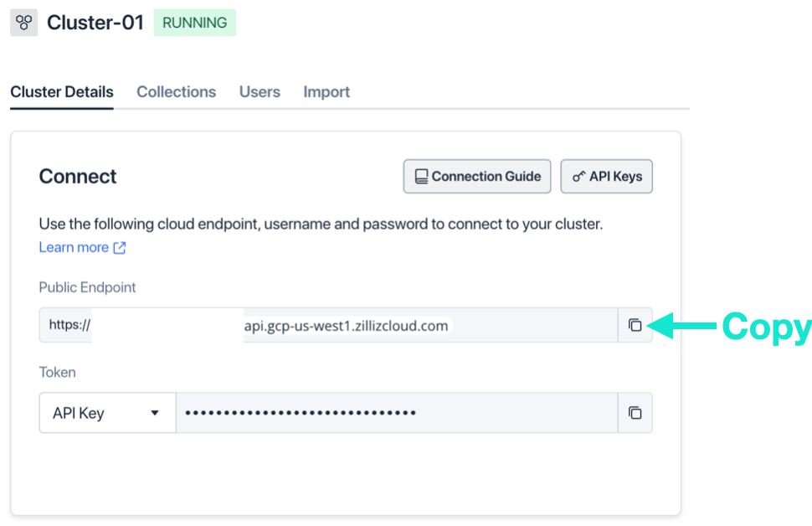Select a different token type from the selector
This screenshot has height=526, width=812.
click(x=106, y=412)
